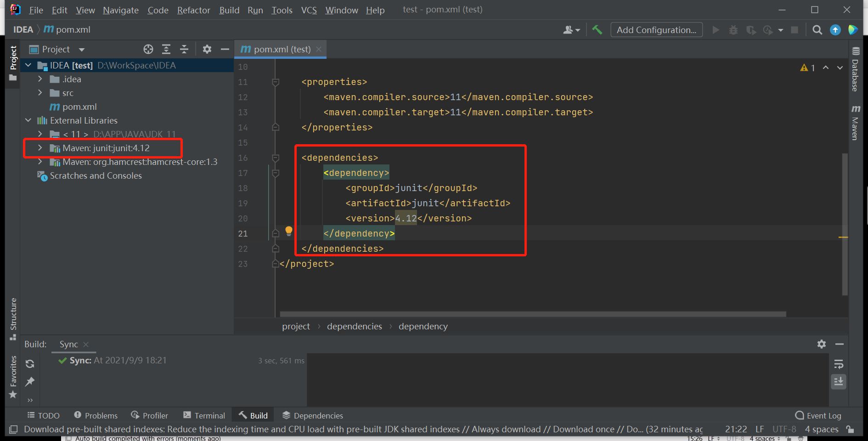Click Collapse All icon in Project panel
Viewport: 868px width, 441px height.
(x=184, y=49)
